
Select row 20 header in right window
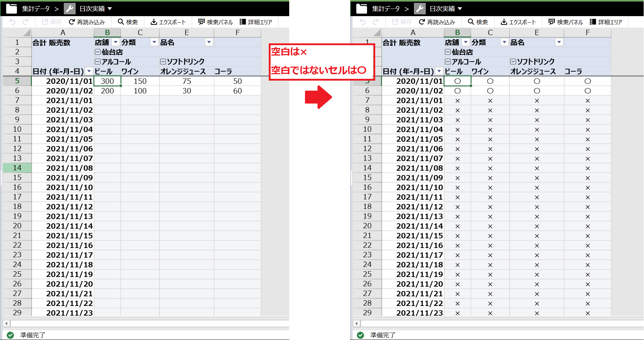click(x=367, y=226)
